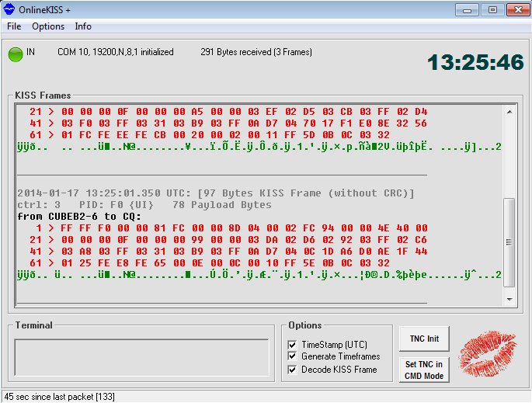Click the green IN status indicator

click(16, 54)
